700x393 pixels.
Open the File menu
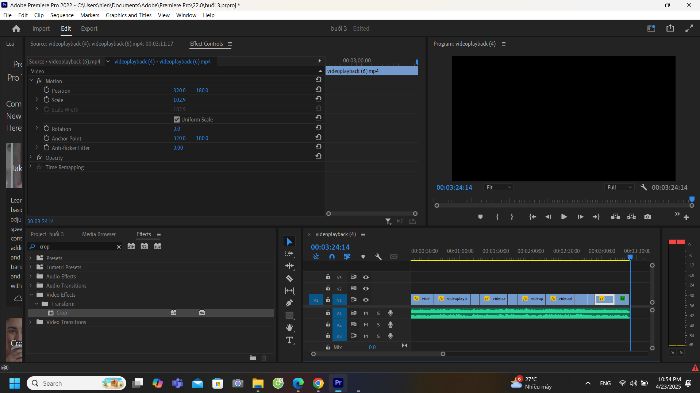pyautogui.click(x=8, y=15)
